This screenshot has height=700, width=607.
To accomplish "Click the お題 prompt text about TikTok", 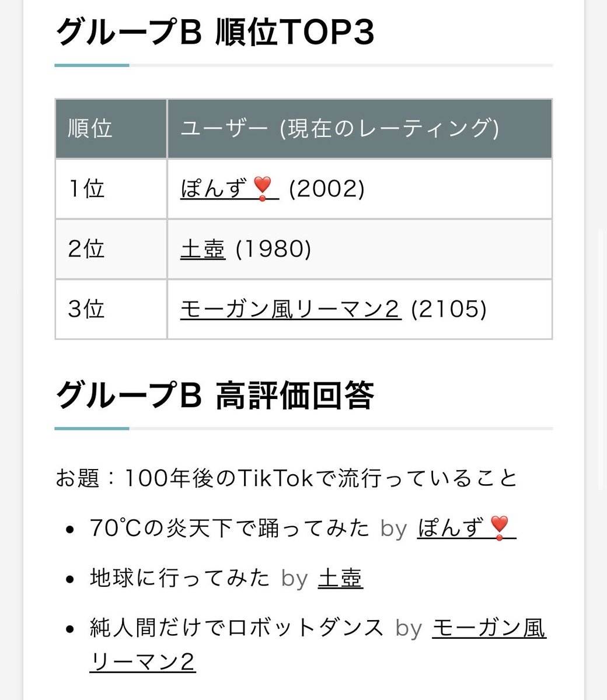I will tap(287, 478).
